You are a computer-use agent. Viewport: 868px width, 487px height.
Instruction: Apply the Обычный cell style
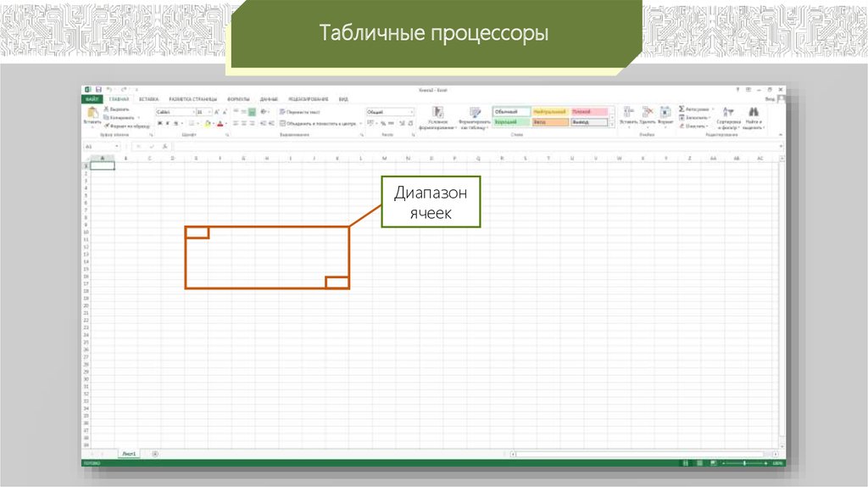511,112
